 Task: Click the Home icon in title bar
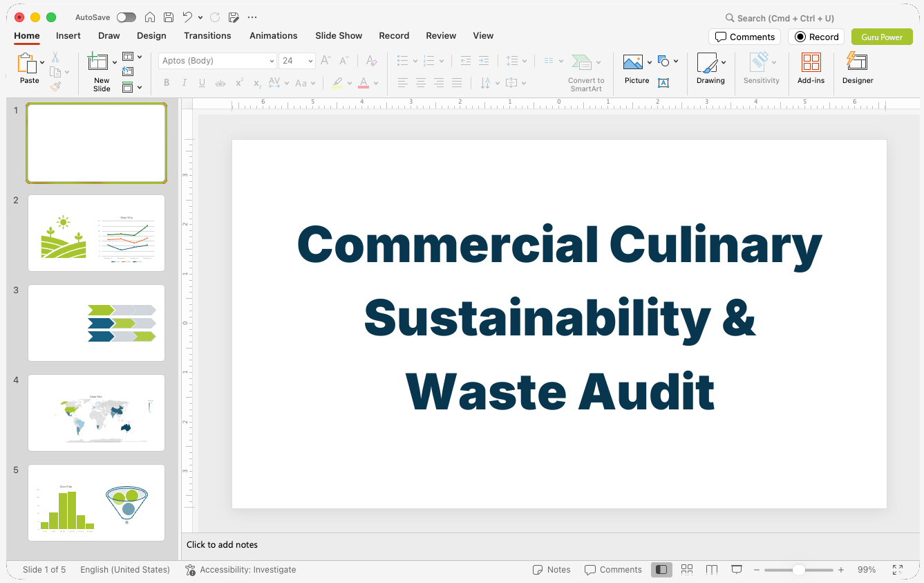click(x=150, y=17)
